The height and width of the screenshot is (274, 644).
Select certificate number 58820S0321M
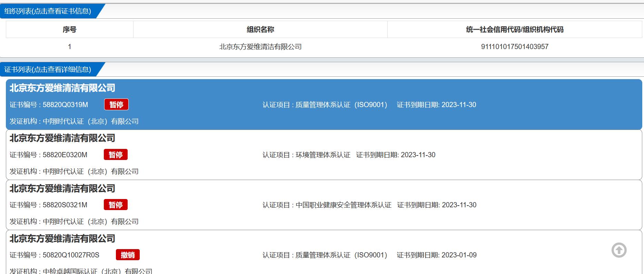(x=65, y=205)
